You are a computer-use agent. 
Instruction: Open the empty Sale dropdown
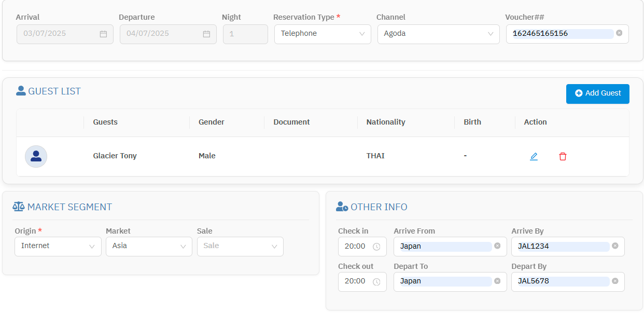240,246
